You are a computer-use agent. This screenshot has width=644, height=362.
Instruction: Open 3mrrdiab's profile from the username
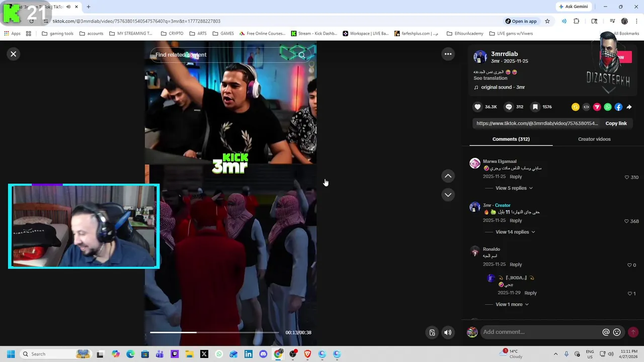[x=504, y=54]
